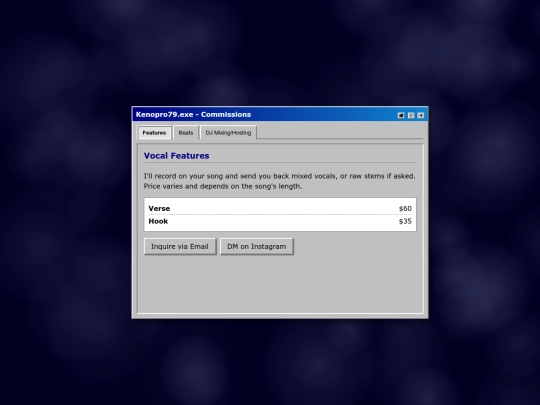The height and width of the screenshot is (405, 540).
Task: Switch to the Features tab
Action: pyautogui.click(x=154, y=133)
